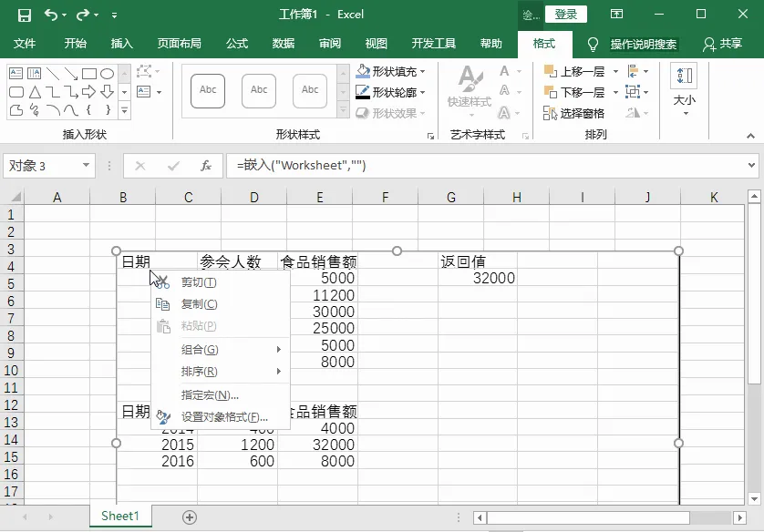Screen dimensions: 764x532
Task: Click the align objects icon
Action: point(634,71)
